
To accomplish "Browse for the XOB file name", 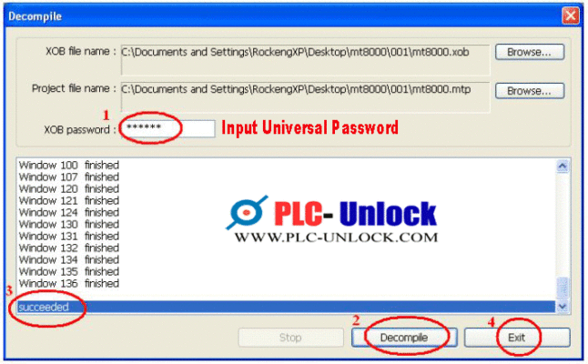I will coord(530,52).
